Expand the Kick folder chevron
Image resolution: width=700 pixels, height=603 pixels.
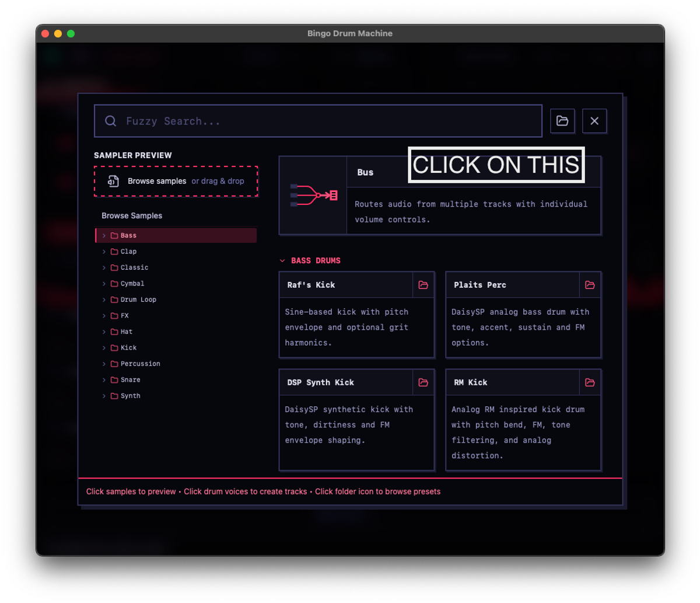104,347
